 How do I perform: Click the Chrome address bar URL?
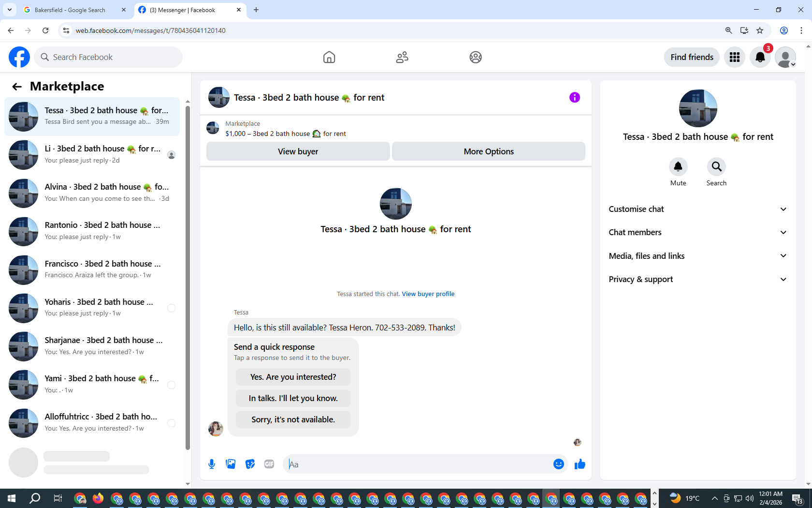click(x=151, y=30)
